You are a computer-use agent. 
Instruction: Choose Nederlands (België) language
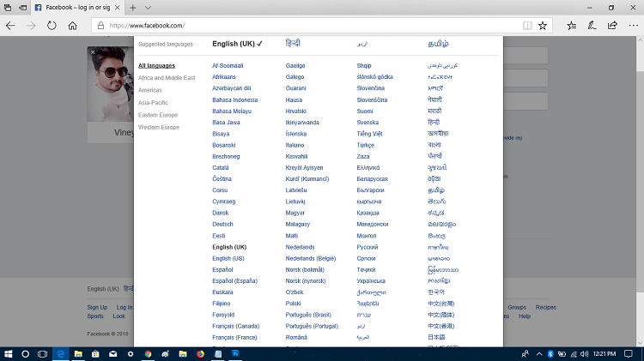pos(311,258)
